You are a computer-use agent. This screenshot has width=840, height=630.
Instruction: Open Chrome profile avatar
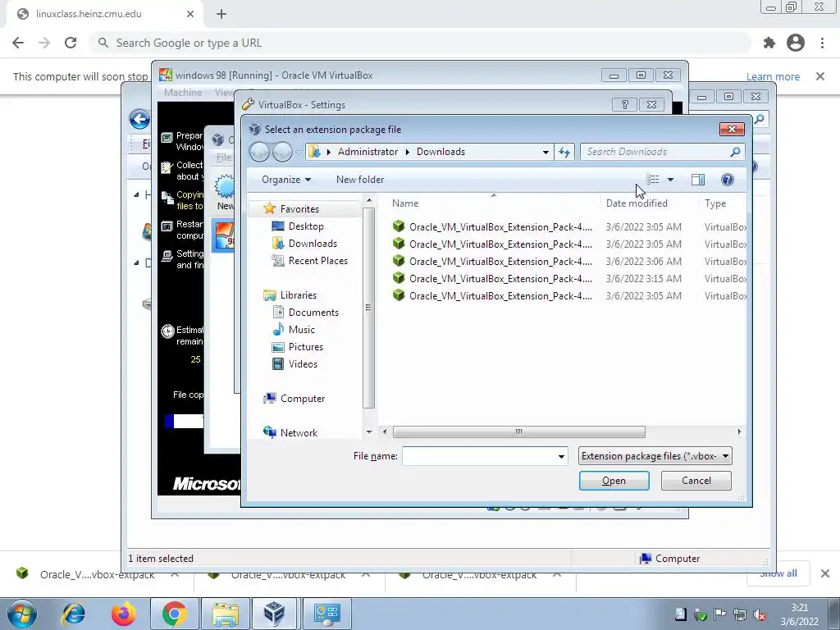[796, 43]
